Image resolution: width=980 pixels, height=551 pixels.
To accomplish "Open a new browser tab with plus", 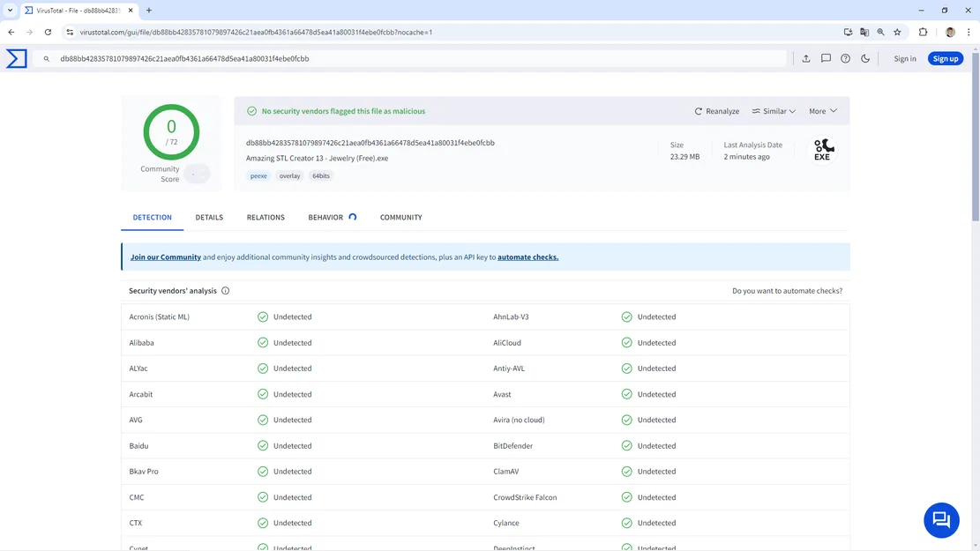I will 149,10.
